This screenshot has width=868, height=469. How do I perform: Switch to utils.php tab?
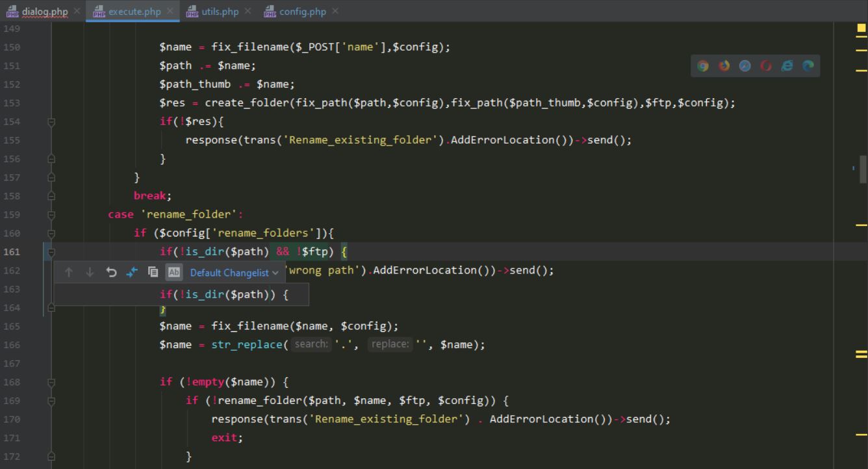click(x=220, y=12)
